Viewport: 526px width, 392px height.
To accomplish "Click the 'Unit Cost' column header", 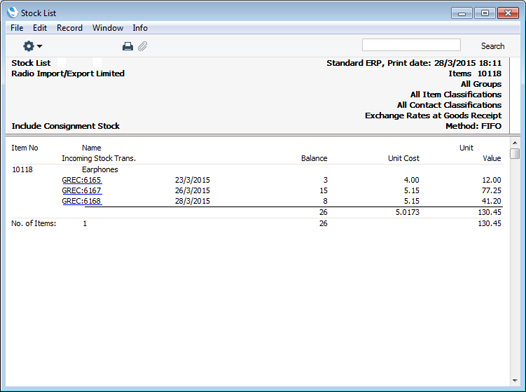I will [x=404, y=158].
